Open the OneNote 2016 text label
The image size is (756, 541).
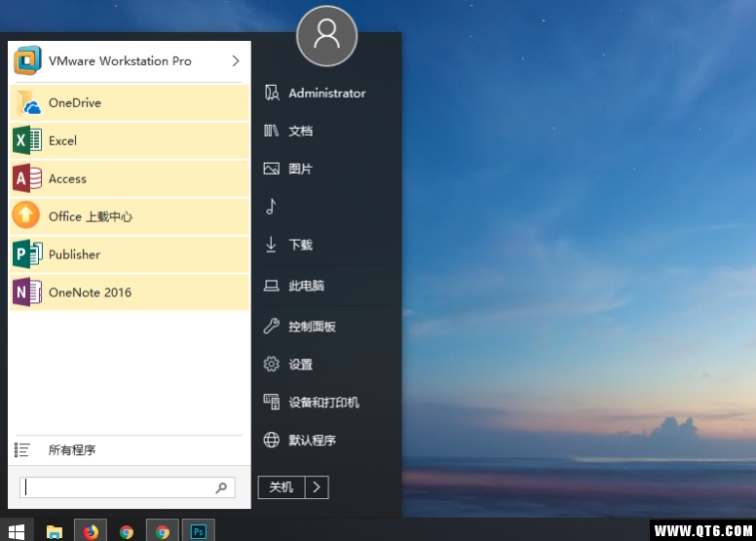pyautogui.click(x=90, y=292)
